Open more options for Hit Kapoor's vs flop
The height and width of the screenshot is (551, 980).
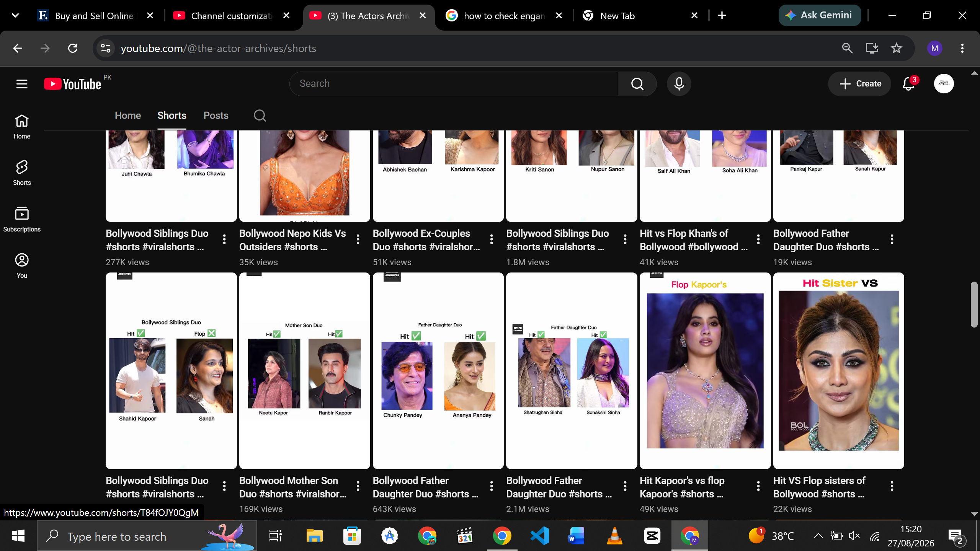click(x=758, y=486)
